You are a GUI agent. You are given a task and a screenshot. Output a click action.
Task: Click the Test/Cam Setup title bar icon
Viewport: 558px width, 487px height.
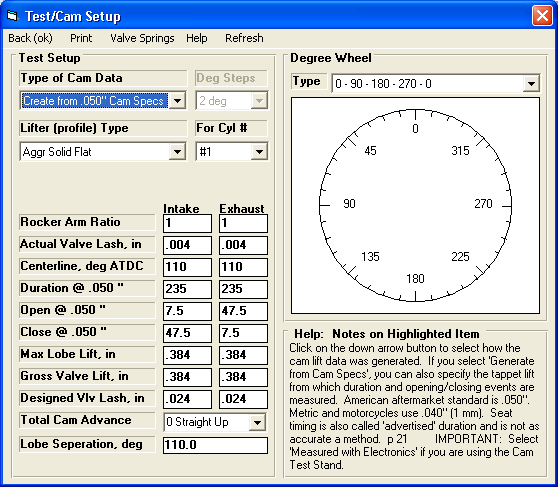pos(12,16)
